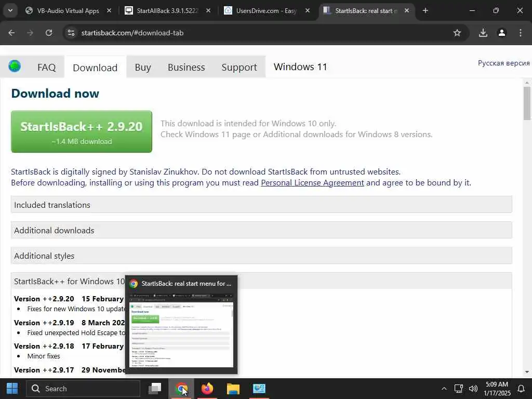This screenshot has width=532, height=399.
Task: Open the volume speaker tray icon
Action: tap(473, 389)
